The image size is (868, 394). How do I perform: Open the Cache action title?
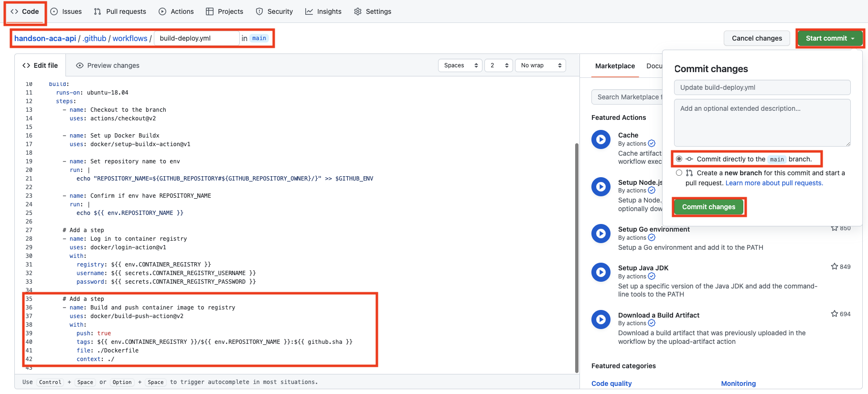628,135
